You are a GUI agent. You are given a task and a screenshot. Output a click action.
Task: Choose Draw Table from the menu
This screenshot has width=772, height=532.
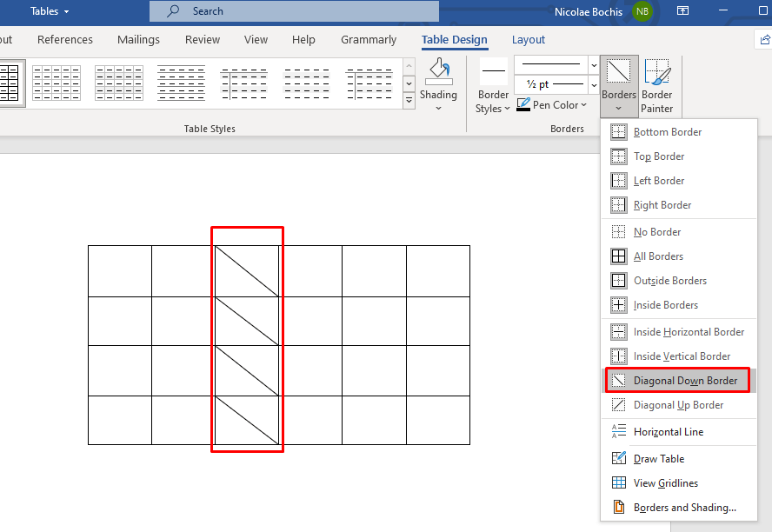(x=658, y=458)
